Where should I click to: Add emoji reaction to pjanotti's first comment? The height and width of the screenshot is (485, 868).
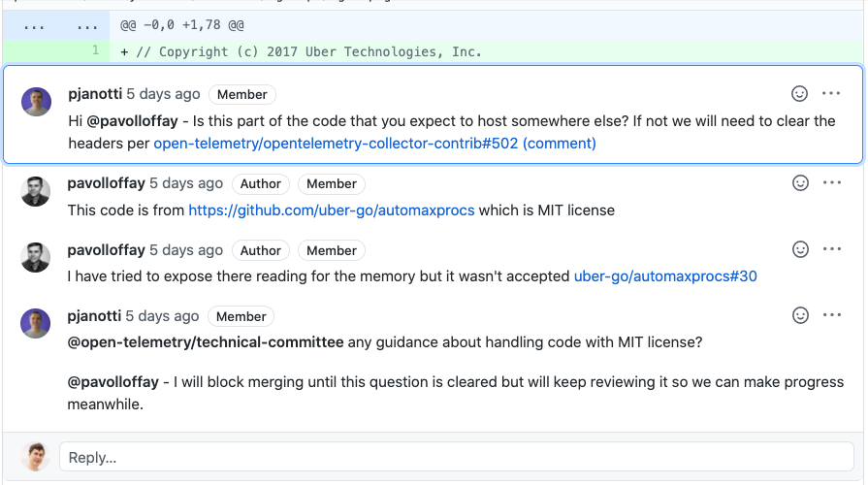click(x=799, y=93)
